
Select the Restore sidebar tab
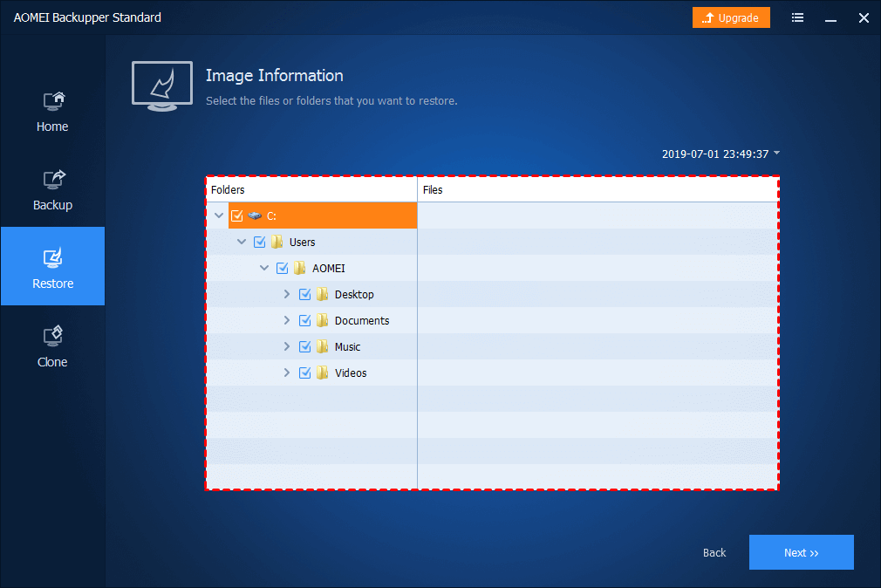click(52, 266)
